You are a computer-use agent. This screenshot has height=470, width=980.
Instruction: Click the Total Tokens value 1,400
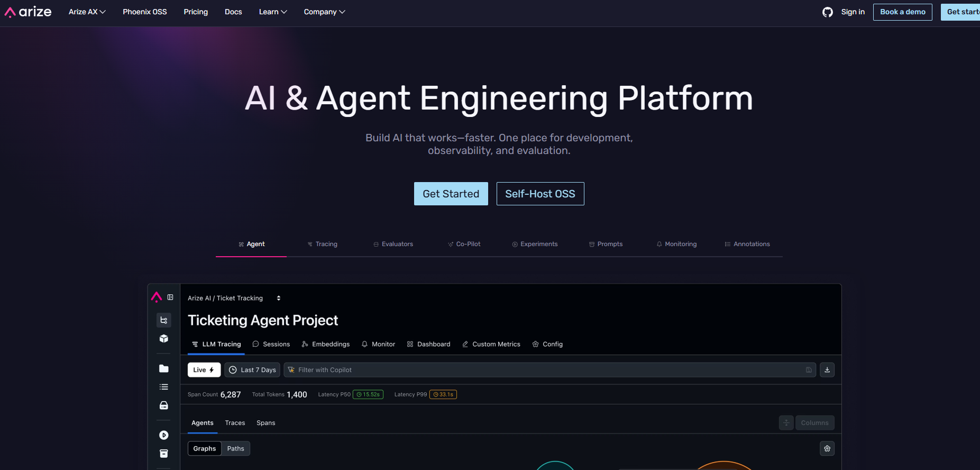297,395
